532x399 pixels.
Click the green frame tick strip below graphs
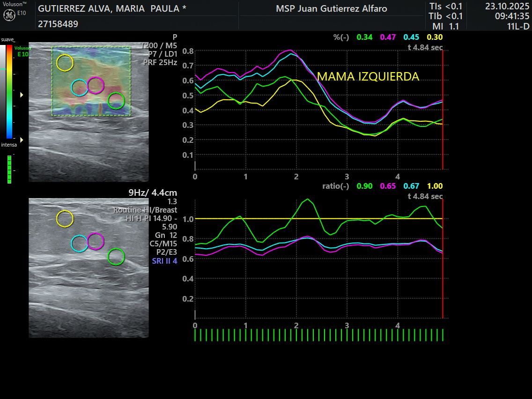(x=319, y=335)
